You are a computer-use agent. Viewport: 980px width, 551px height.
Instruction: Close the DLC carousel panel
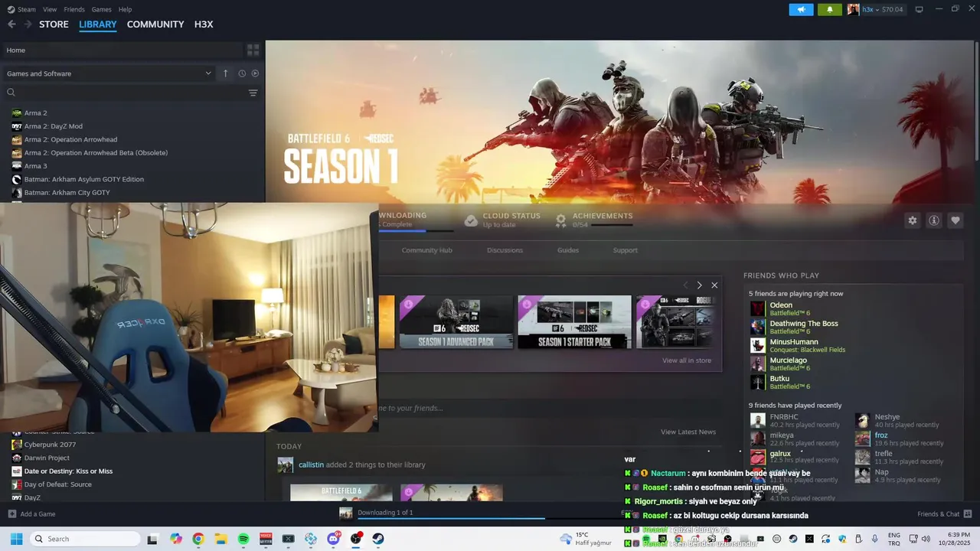(x=714, y=285)
